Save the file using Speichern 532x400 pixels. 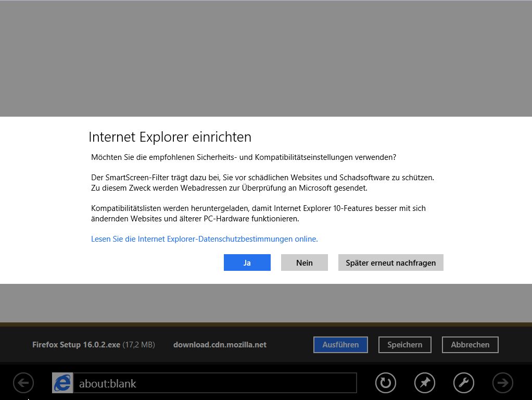point(404,345)
